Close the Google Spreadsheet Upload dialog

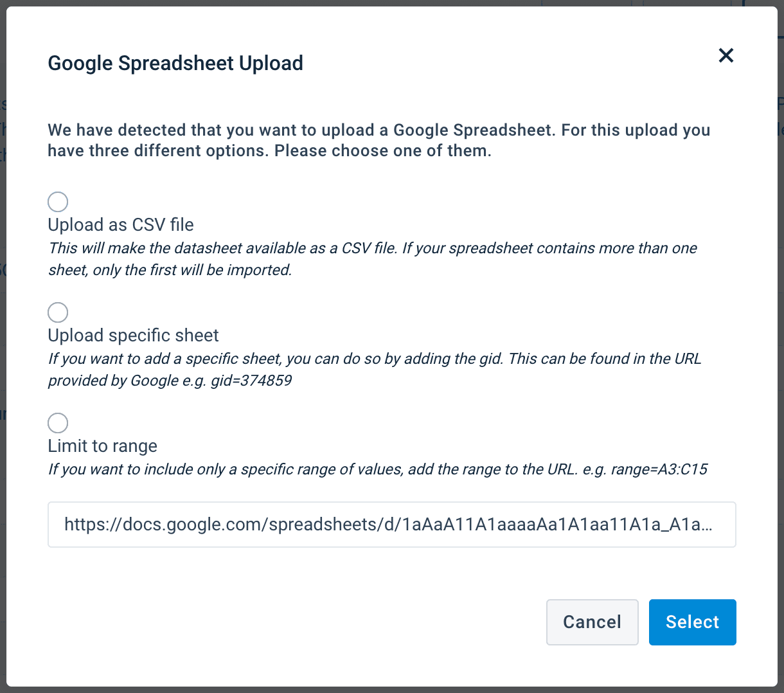(726, 55)
